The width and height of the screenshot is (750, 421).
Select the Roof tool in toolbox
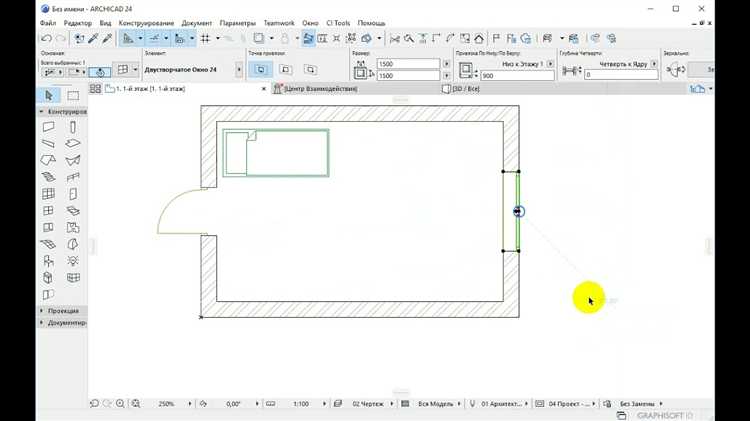click(x=48, y=160)
